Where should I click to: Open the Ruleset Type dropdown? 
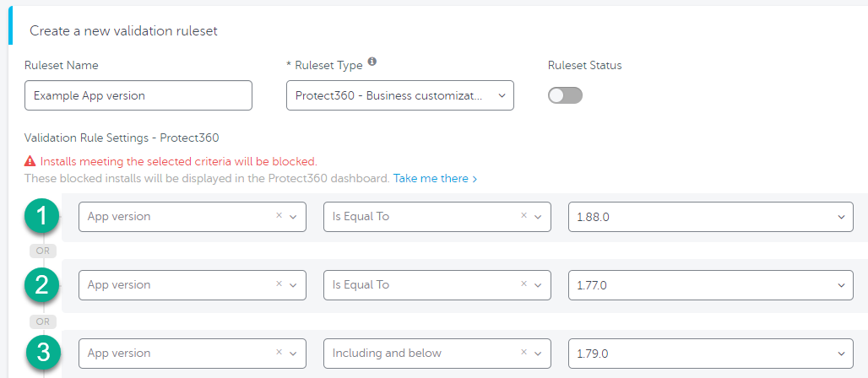400,95
